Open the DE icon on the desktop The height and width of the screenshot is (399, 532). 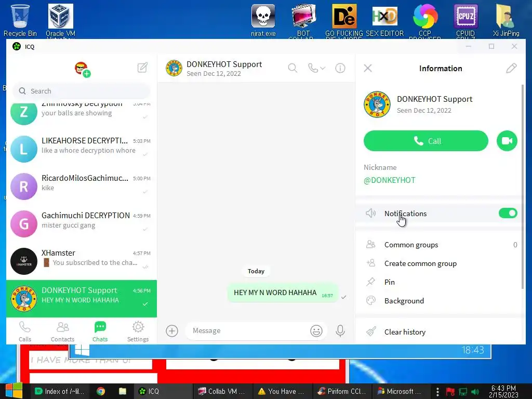[344, 20]
